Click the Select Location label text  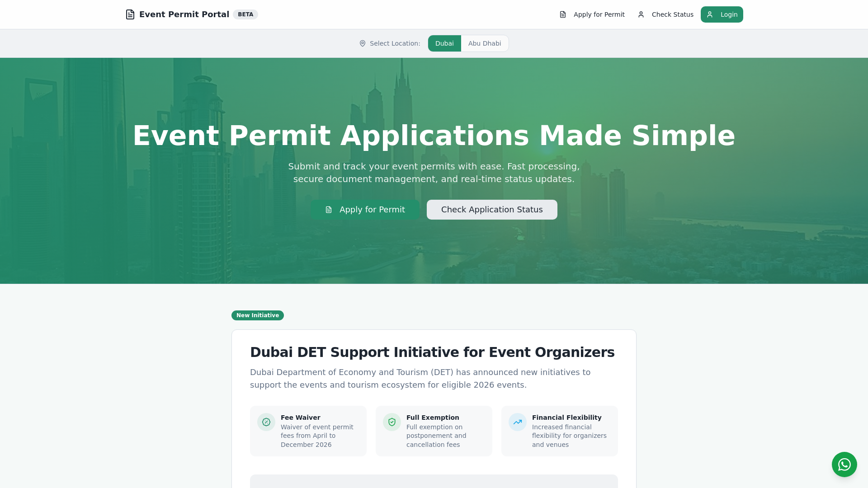pos(395,43)
